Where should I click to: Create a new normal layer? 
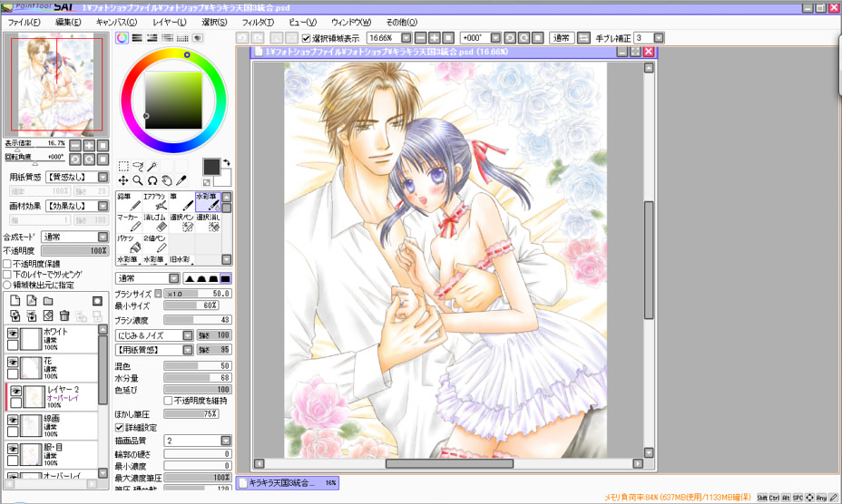(15, 301)
